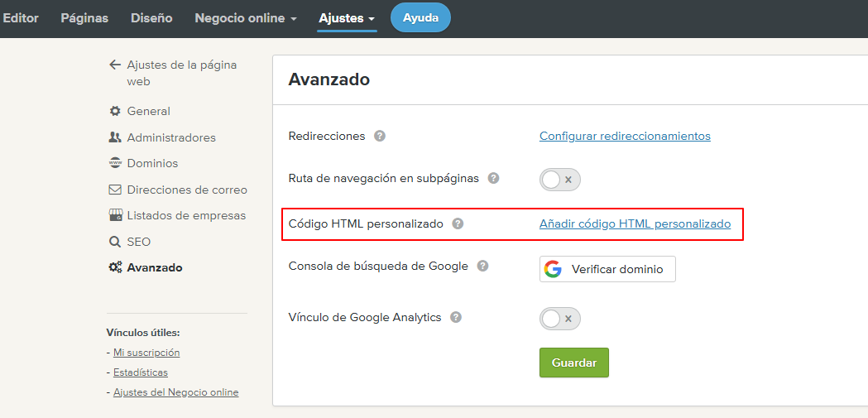This screenshot has height=418, width=868.
Task: Expand the Ajustes dropdown menu
Action: pos(347,18)
